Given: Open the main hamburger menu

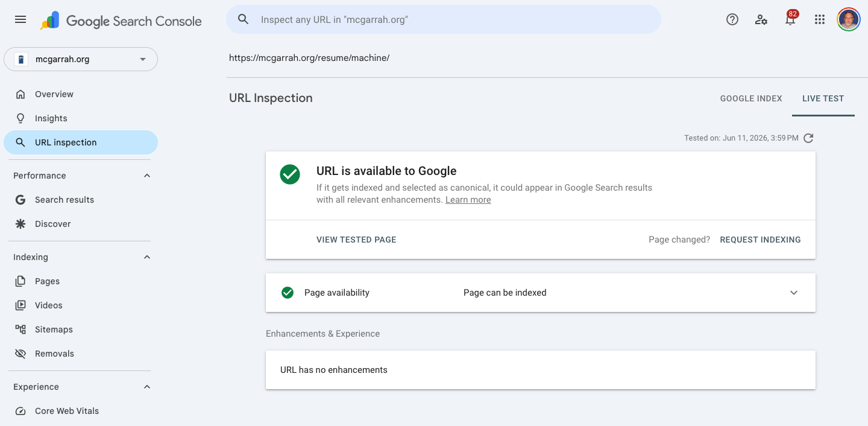Looking at the screenshot, I should [20, 19].
